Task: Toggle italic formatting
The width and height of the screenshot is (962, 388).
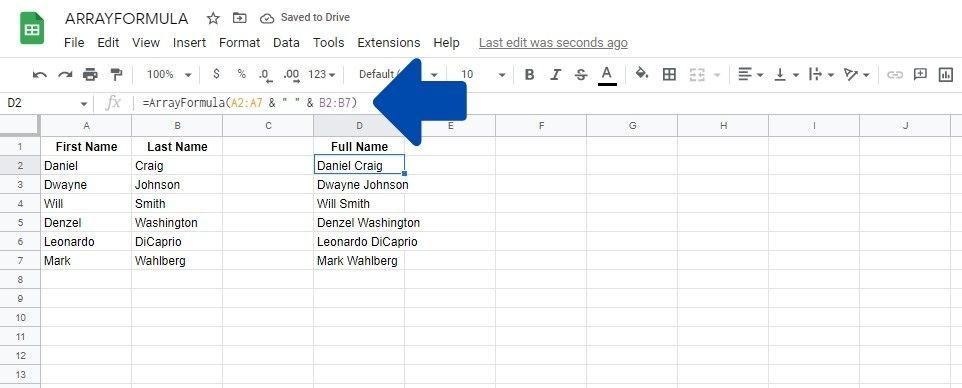Action: (555, 75)
